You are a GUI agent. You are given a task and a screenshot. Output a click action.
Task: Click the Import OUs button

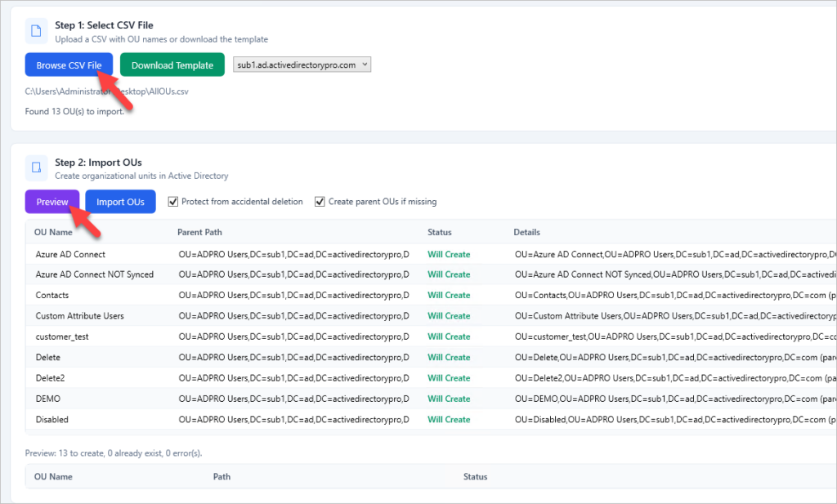[121, 202]
